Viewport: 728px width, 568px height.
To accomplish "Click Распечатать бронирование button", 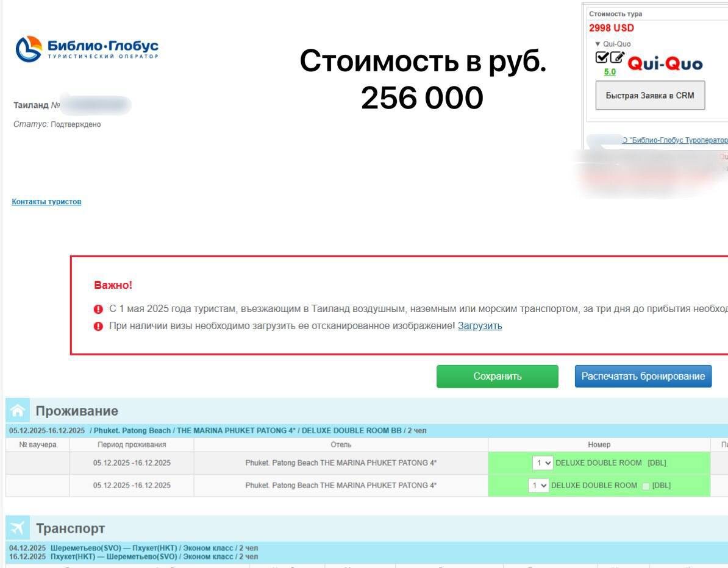I will tap(643, 377).
